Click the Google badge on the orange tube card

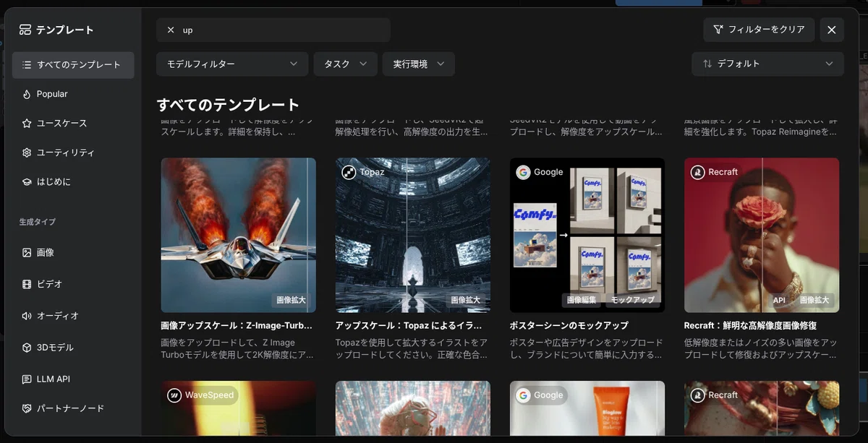point(541,395)
